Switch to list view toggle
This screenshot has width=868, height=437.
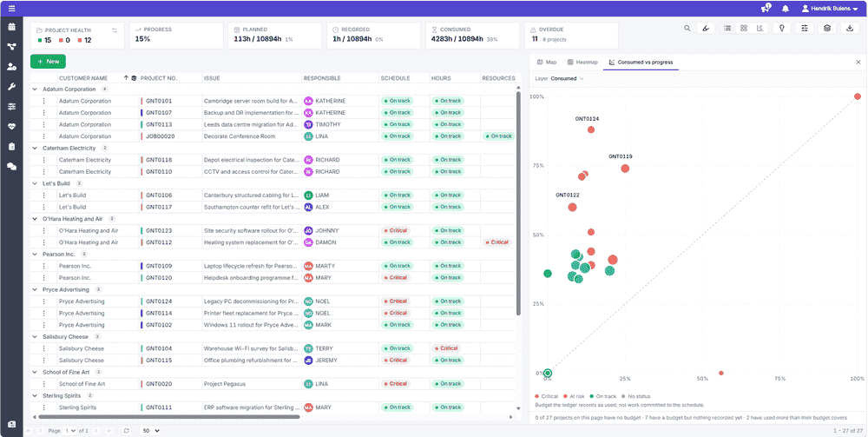727,29
